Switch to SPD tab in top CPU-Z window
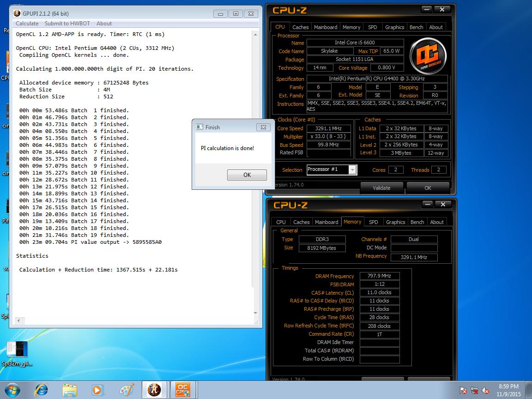The width and height of the screenshot is (532, 399). click(372, 27)
